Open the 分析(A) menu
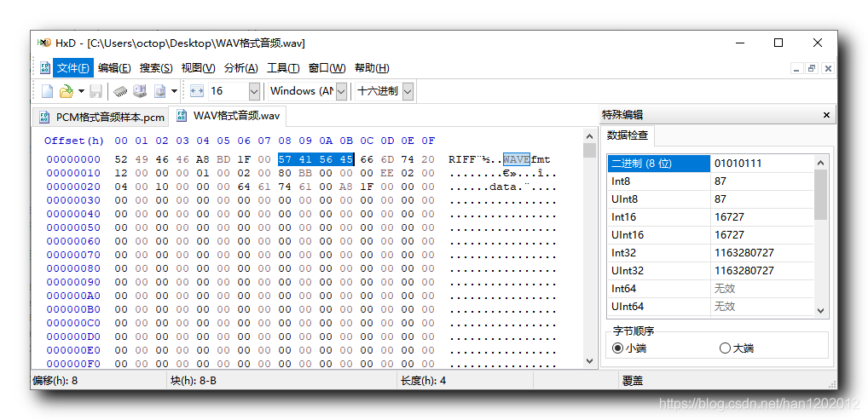 tap(240, 68)
